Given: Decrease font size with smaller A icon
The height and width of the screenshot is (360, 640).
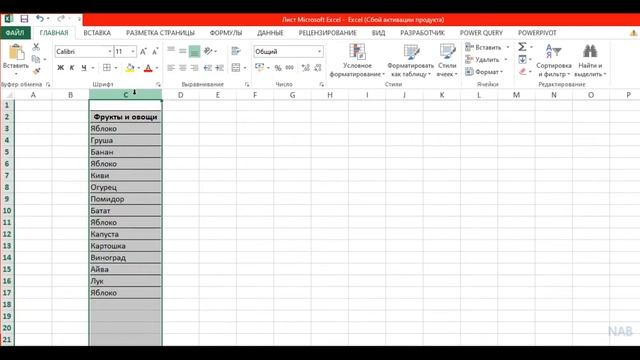Looking at the screenshot, I should (155, 51).
